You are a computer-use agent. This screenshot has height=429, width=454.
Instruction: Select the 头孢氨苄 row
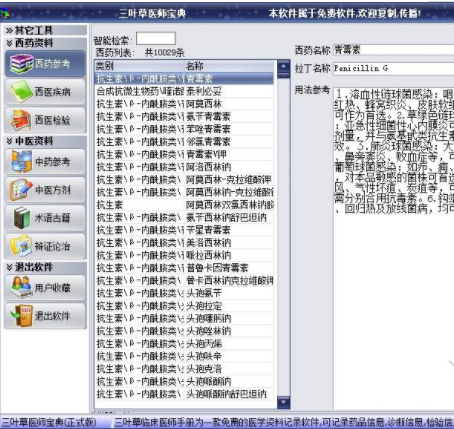tap(184, 293)
